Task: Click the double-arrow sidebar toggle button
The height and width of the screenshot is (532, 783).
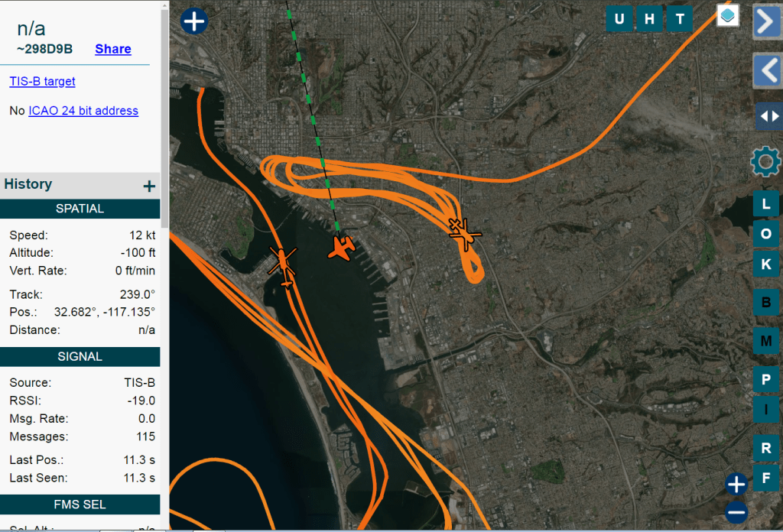Action: 767,117
